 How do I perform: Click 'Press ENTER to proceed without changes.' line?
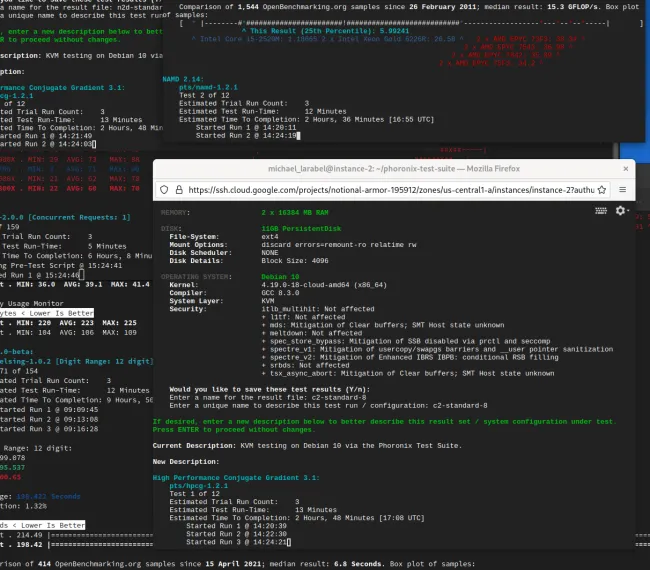pos(234,430)
